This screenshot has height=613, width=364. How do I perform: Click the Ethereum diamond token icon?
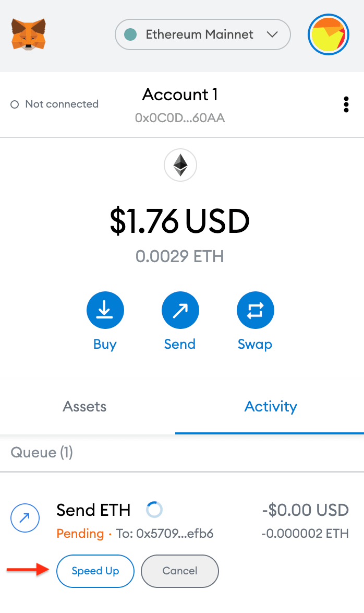tap(180, 164)
